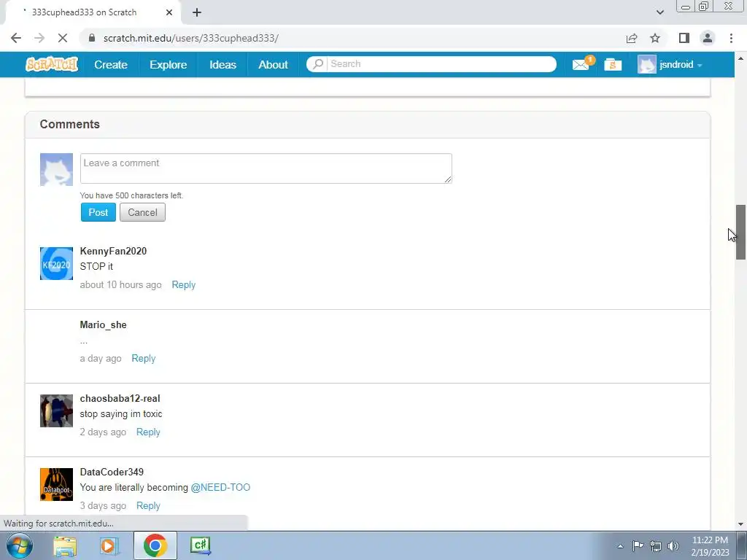Click DataCoder349's avatar thumbnail
This screenshot has width=747, height=560.
coord(56,484)
